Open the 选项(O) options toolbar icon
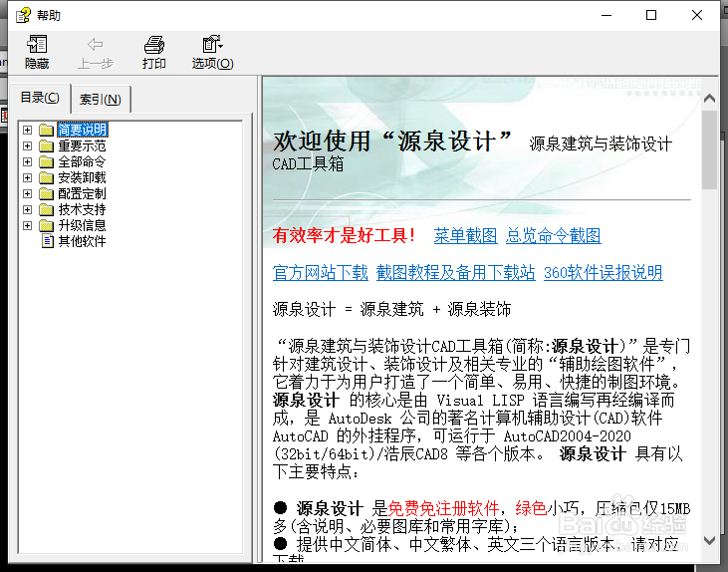 212,45
